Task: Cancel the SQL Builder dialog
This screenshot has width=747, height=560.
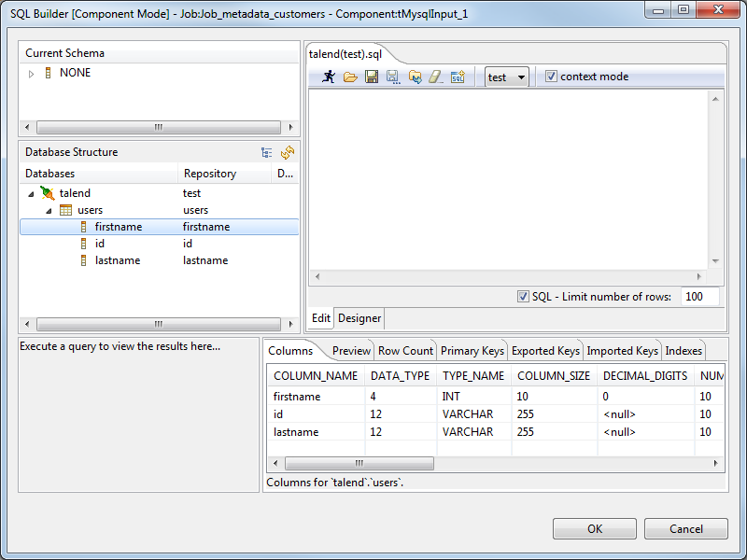Action: pos(685,528)
